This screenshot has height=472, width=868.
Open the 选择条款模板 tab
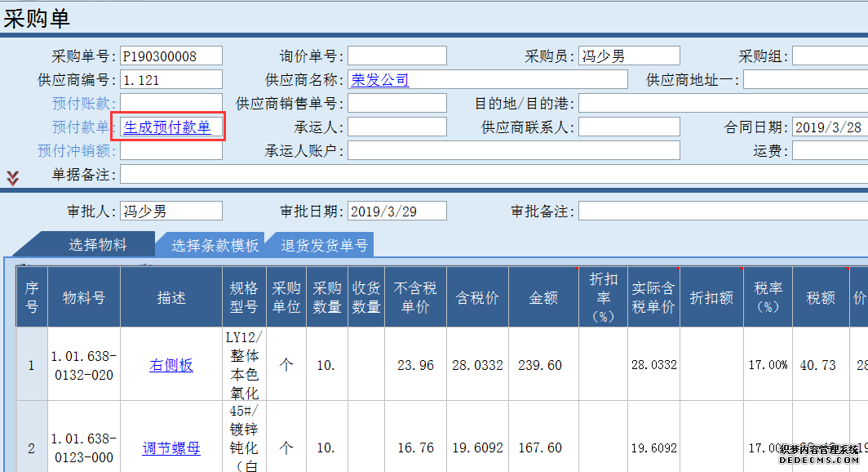coord(215,245)
